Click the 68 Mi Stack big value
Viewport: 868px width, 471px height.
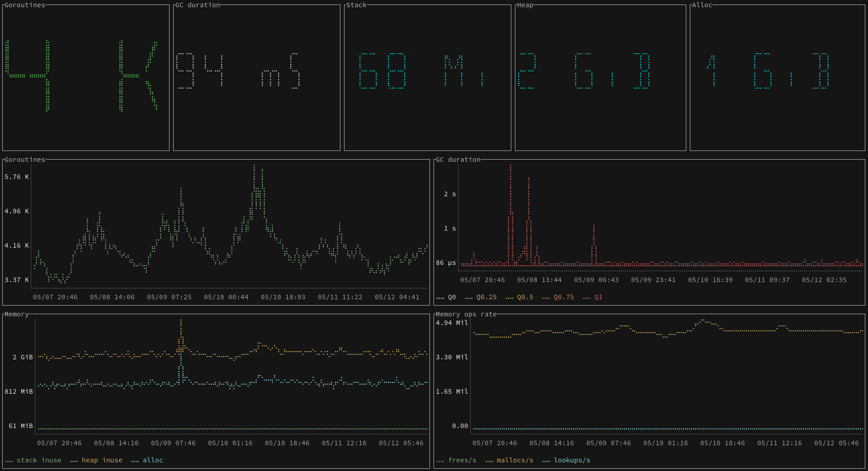pos(421,71)
